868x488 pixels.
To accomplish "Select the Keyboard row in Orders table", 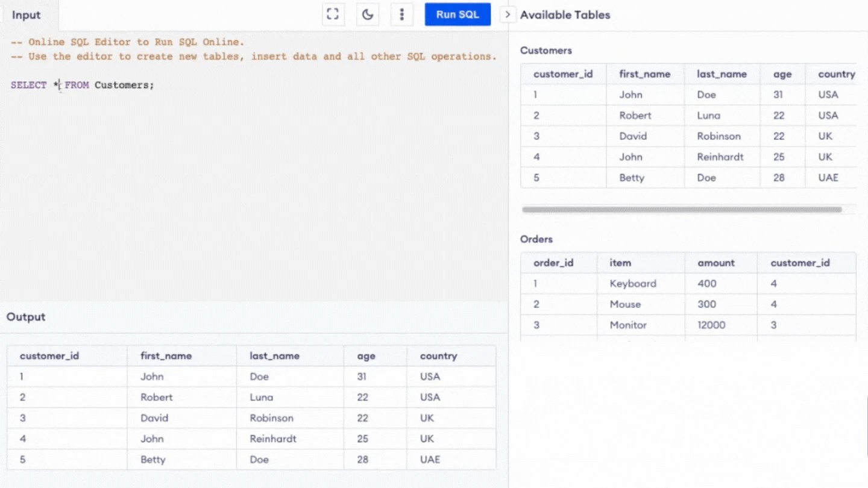I will [633, 284].
